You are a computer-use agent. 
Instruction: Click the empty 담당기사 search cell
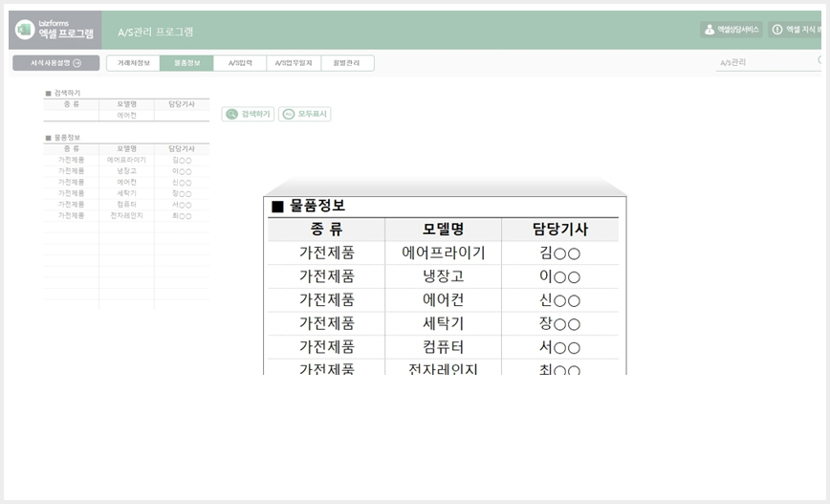click(182, 116)
